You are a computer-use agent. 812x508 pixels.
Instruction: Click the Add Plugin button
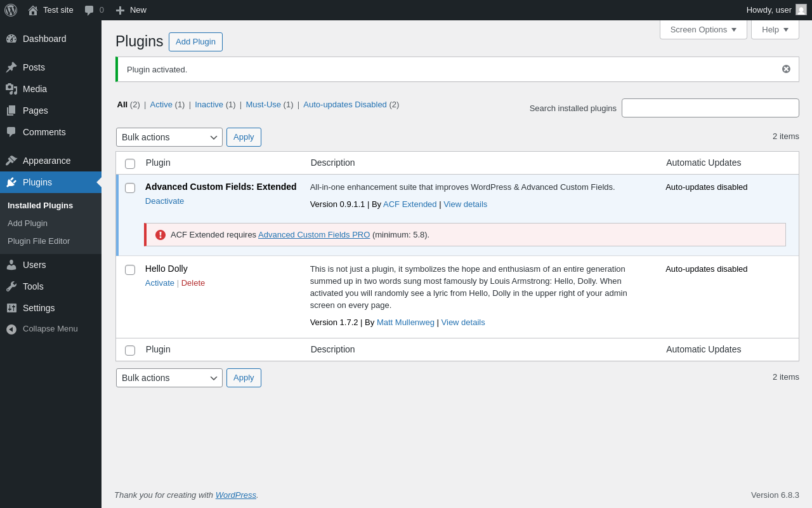pyautogui.click(x=195, y=42)
